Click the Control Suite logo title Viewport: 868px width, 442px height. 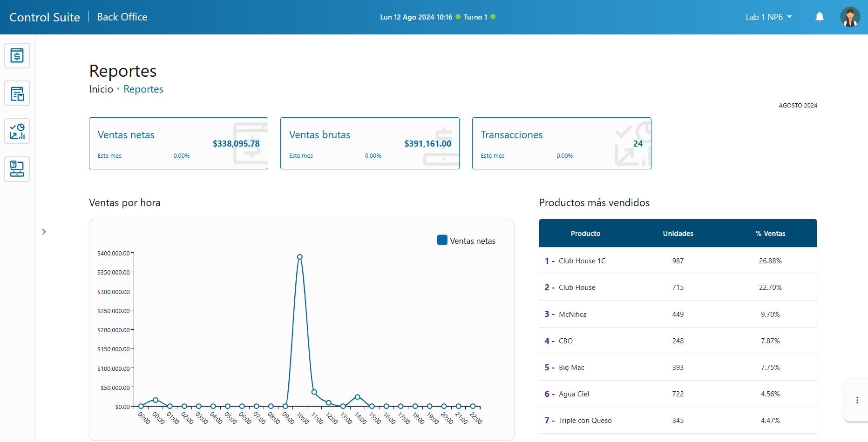(x=45, y=17)
